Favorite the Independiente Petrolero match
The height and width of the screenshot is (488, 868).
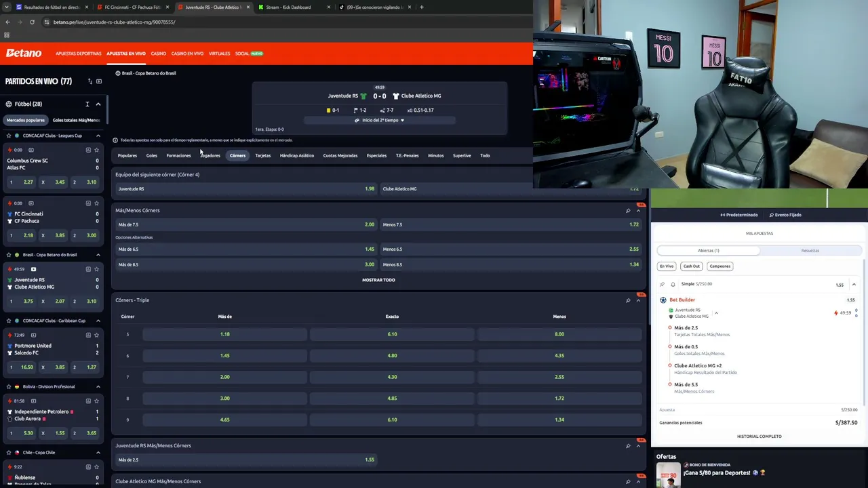97,401
